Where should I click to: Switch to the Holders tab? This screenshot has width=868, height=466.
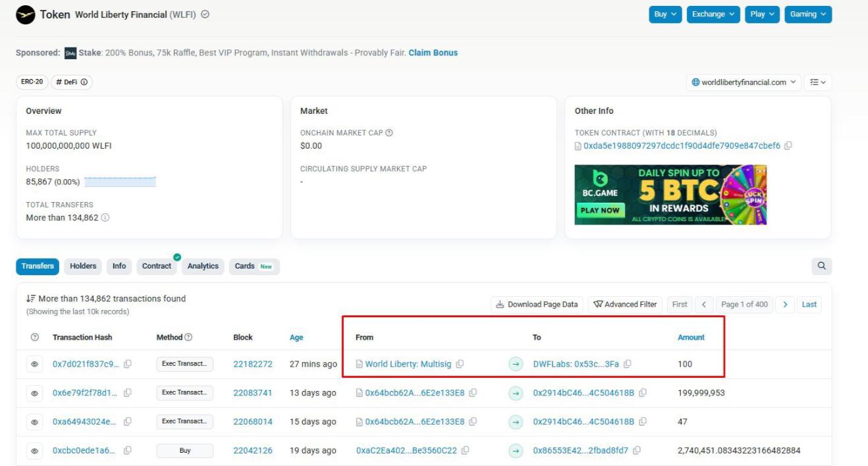83,266
